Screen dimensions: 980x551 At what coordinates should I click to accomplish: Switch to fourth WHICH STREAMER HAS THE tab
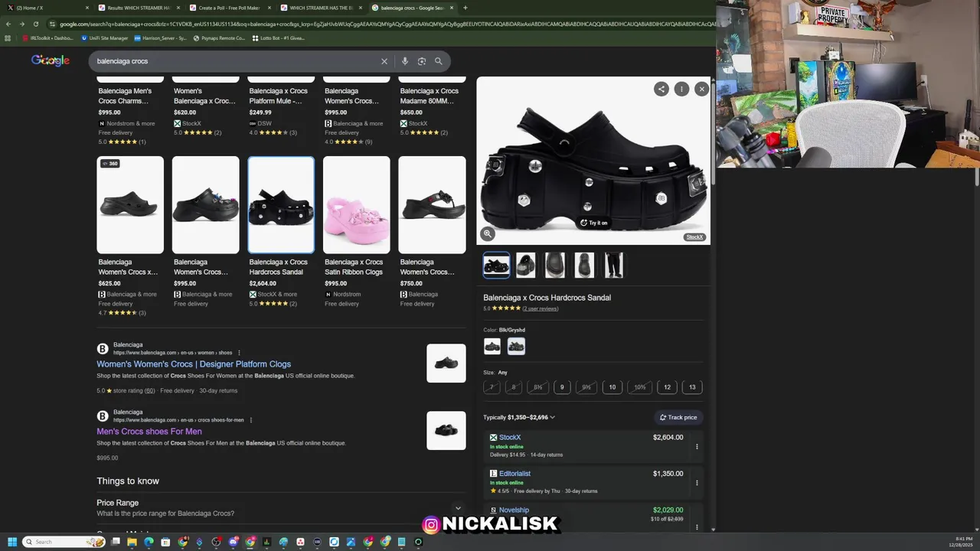tap(320, 8)
